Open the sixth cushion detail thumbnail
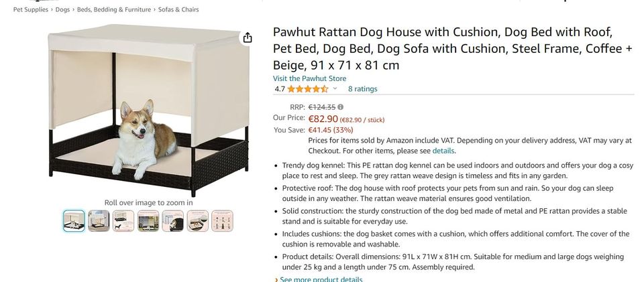The width and height of the screenshot is (644, 282). (198, 220)
